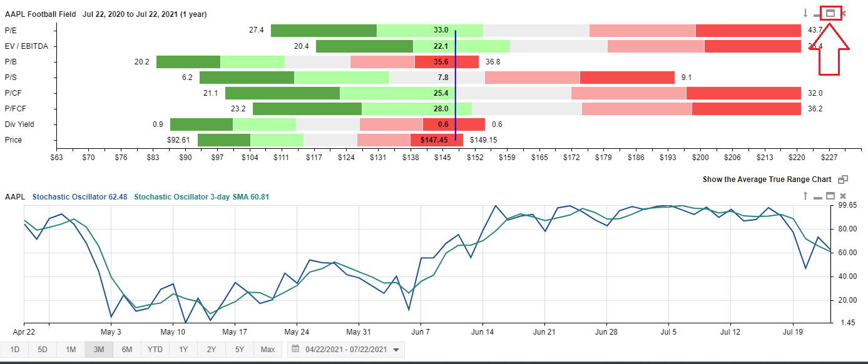This screenshot has height=364, width=868.
Task: Select the 5D time range
Action: point(43,350)
